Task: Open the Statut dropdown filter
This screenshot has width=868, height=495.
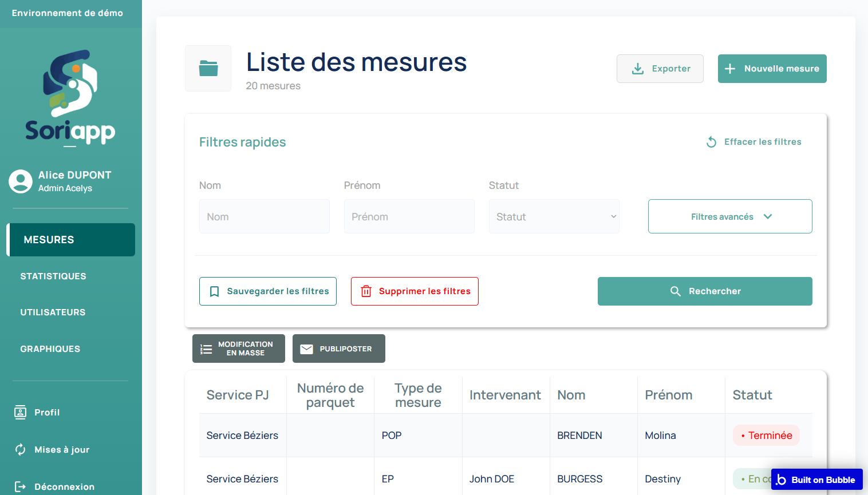Action: tap(554, 216)
